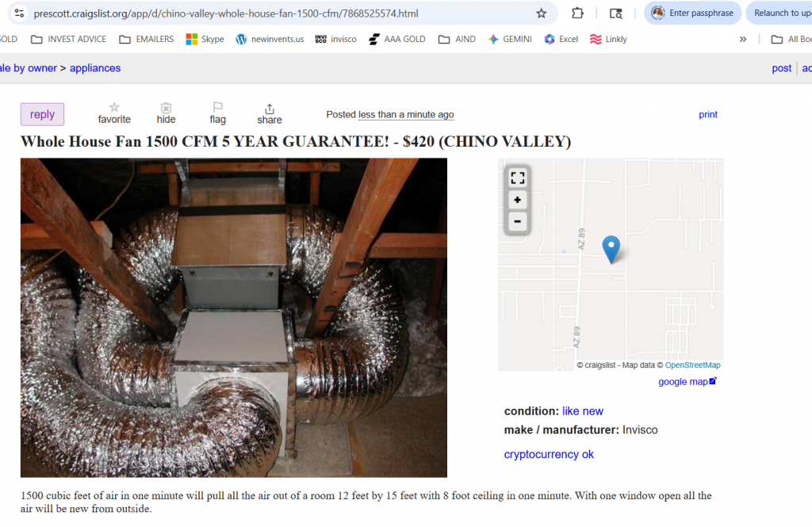
Task: Open the whole house fan photo
Action: click(x=234, y=318)
